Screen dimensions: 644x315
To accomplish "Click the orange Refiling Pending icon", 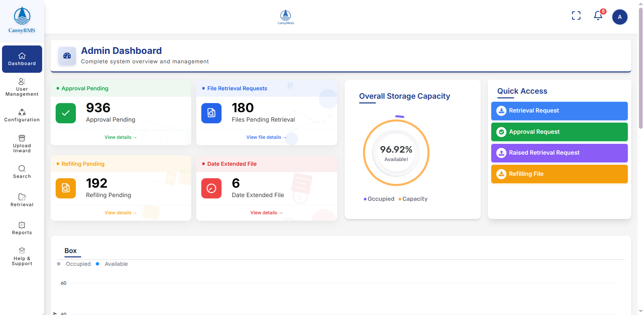I will pyautogui.click(x=66, y=188).
